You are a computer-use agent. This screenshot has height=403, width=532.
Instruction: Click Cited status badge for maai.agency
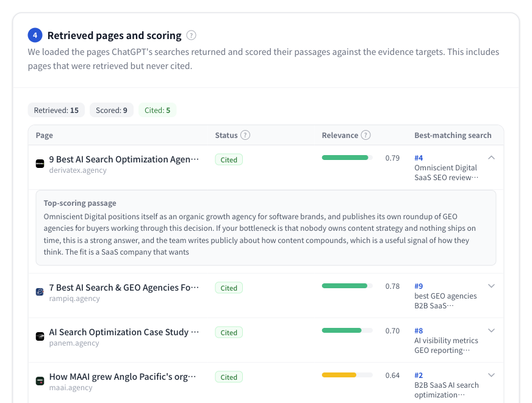229,377
